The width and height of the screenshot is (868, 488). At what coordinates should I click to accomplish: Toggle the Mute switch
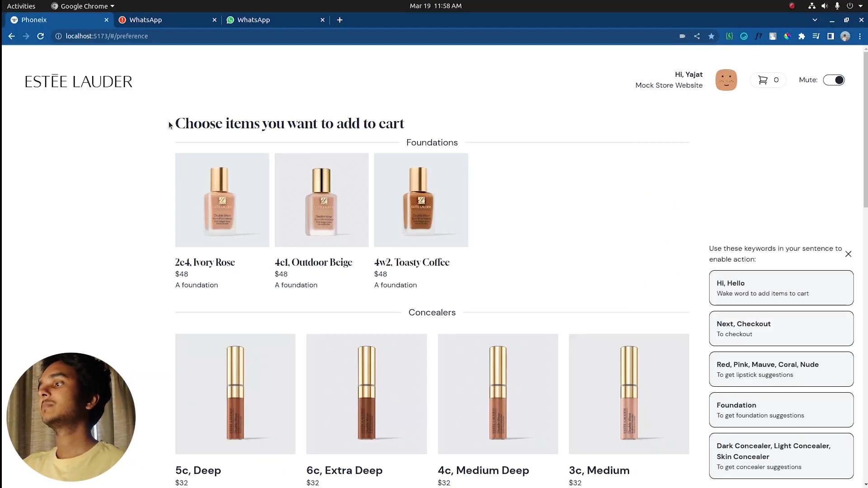834,80
